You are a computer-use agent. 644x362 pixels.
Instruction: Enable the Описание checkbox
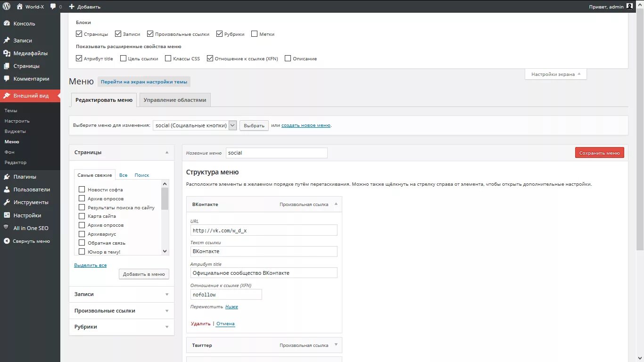[288, 58]
